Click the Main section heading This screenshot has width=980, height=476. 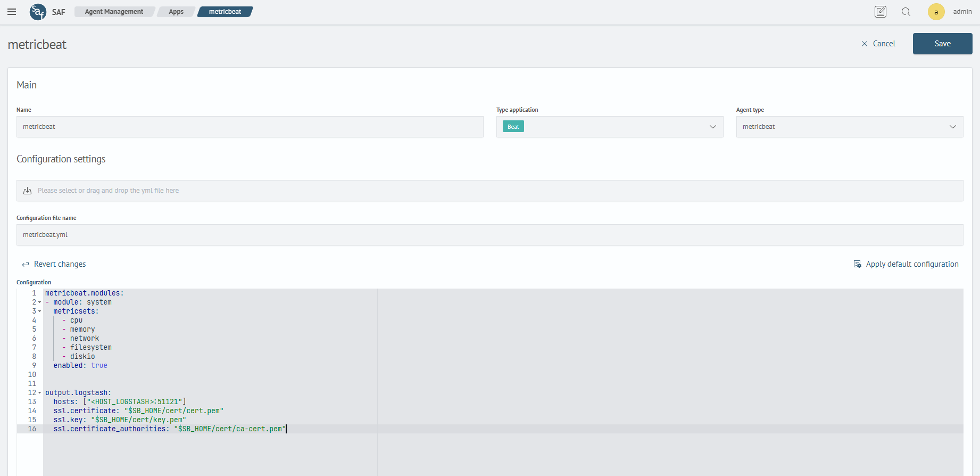click(27, 85)
